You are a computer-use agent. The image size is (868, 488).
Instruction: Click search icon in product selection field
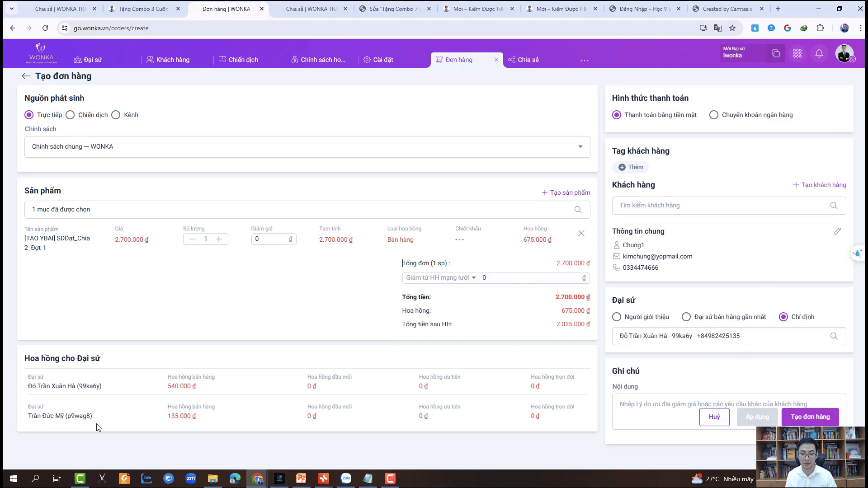(x=578, y=210)
